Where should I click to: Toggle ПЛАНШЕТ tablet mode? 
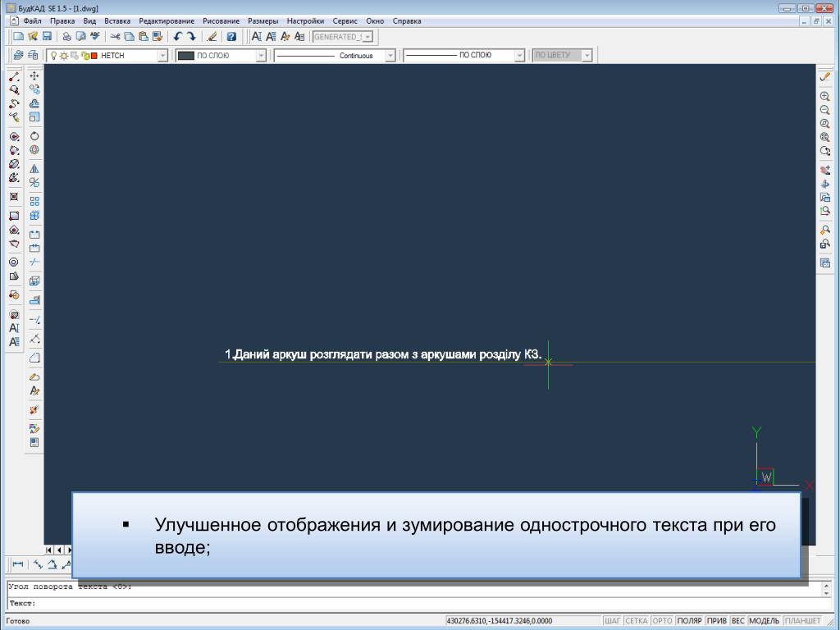coord(802,620)
